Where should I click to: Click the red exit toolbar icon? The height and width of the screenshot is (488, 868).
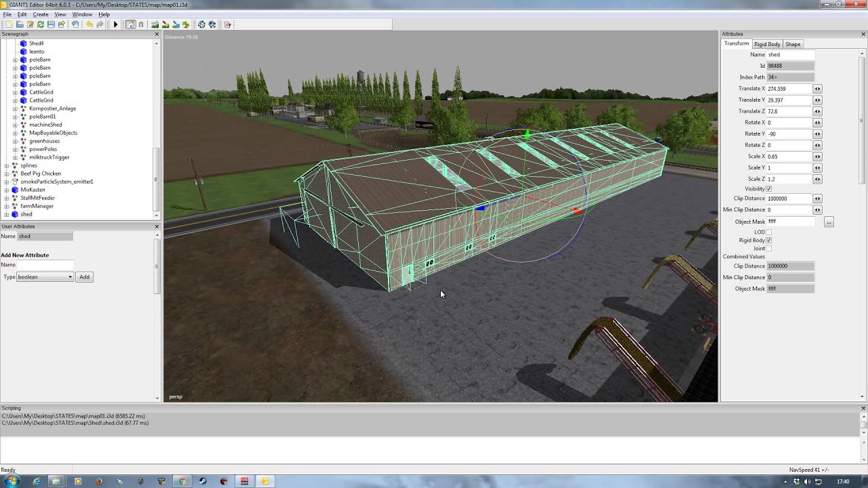pos(227,24)
